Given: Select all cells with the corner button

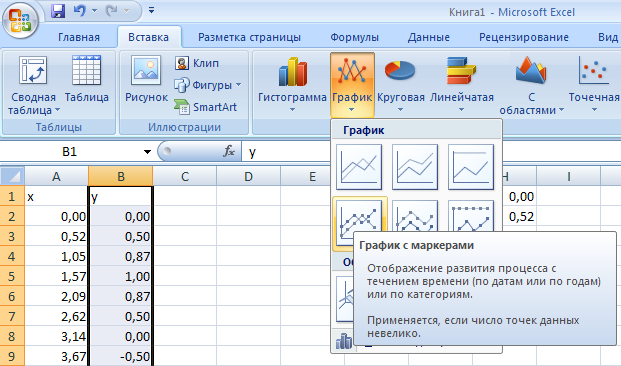Looking at the screenshot, I should click(12, 176).
